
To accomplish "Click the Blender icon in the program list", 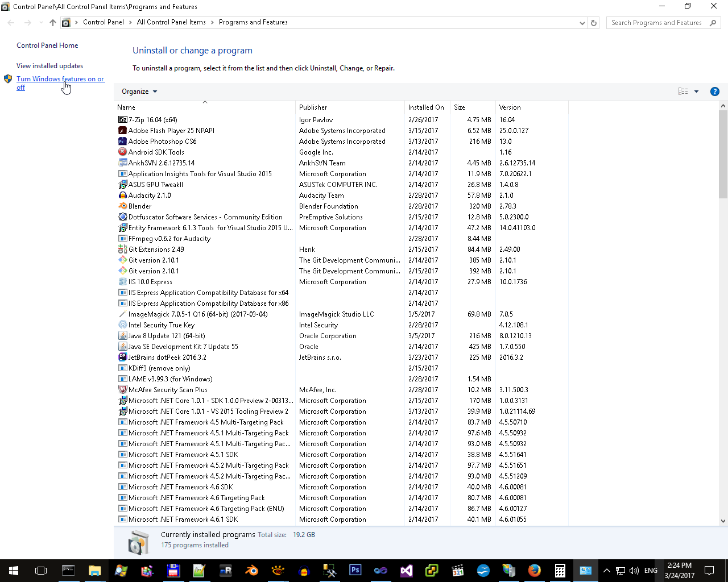I will pos(122,206).
